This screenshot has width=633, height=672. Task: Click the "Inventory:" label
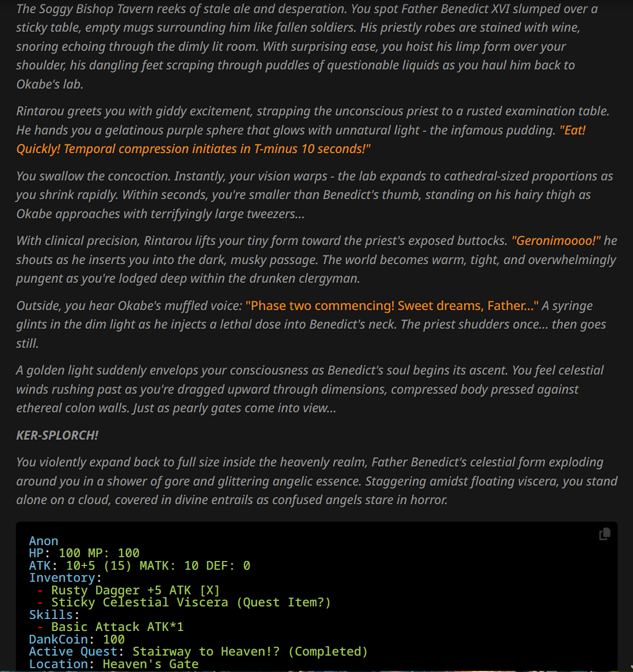65,577
